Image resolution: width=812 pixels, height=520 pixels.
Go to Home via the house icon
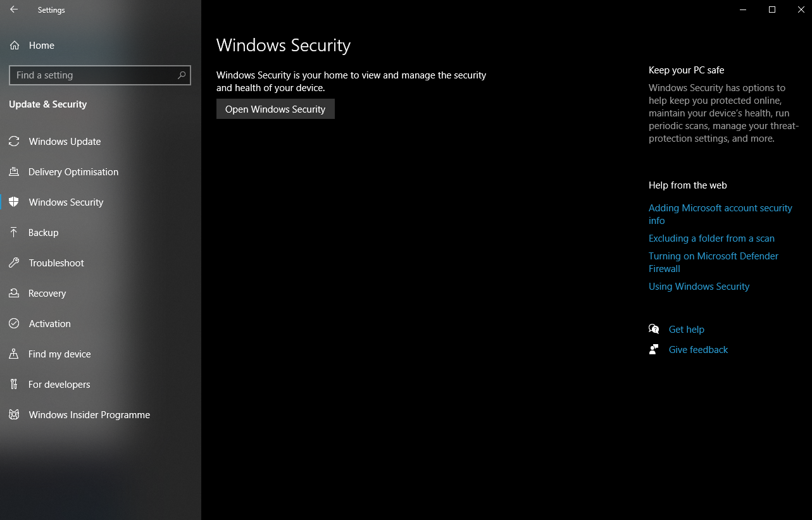tap(14, 46)
